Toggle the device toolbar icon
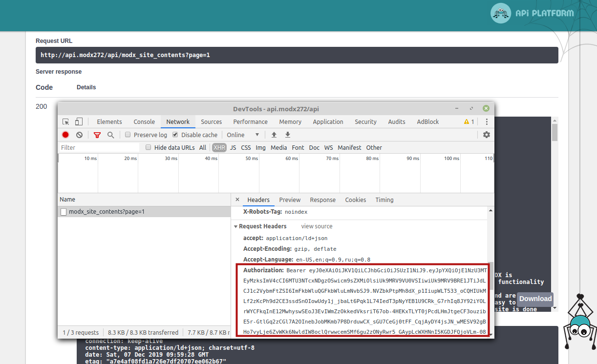The height and width of the screenshot is (364, 597). click(79, 121)
